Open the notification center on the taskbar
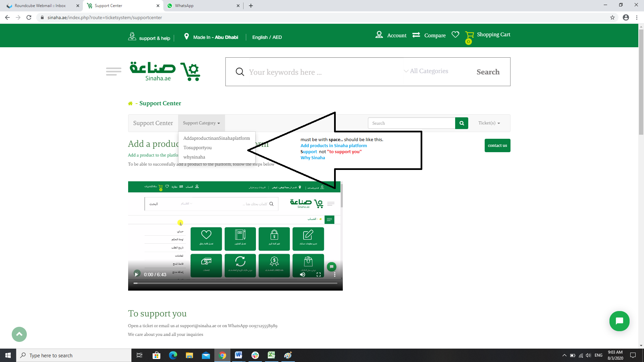644x362 pixels. tap(633, 355)
